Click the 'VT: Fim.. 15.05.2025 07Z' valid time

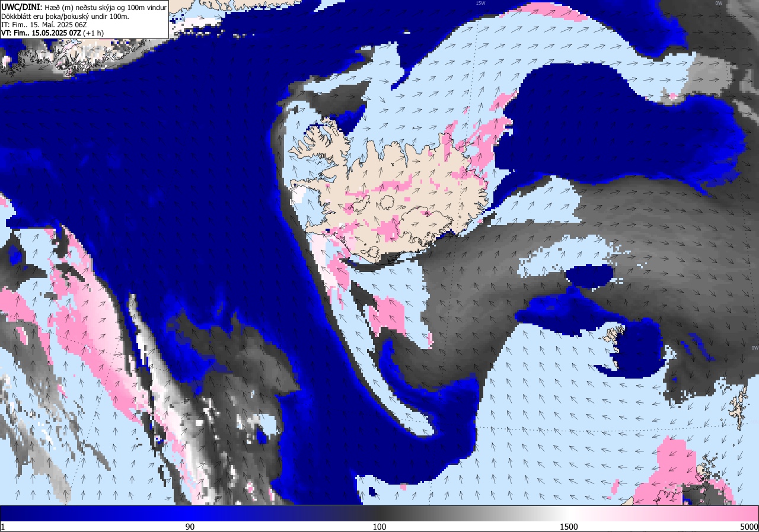click(41, 33)
